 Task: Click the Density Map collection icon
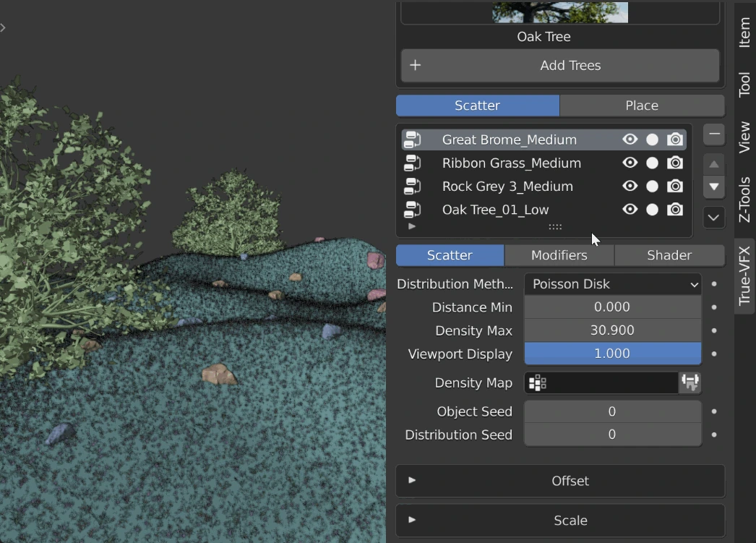coord(537,383)
